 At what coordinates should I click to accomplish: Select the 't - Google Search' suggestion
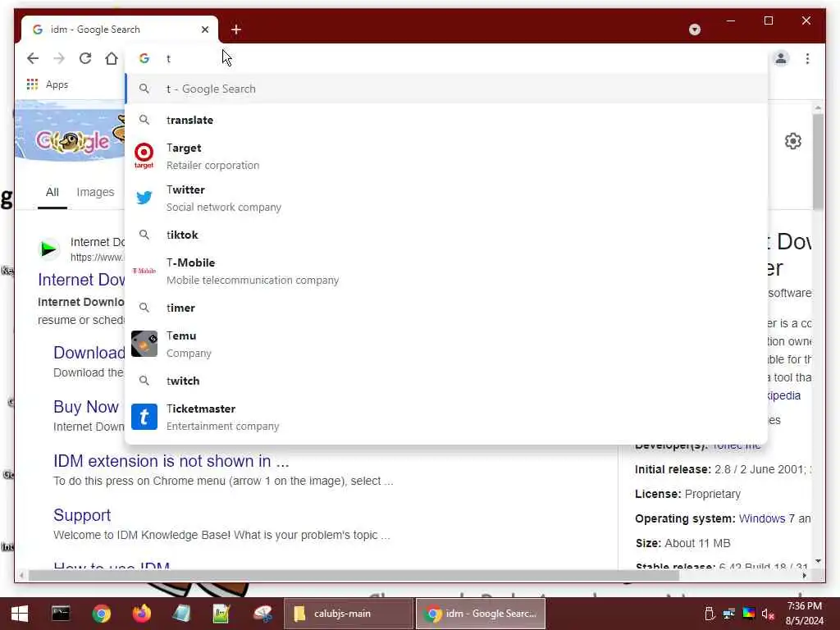pos(446,89)
